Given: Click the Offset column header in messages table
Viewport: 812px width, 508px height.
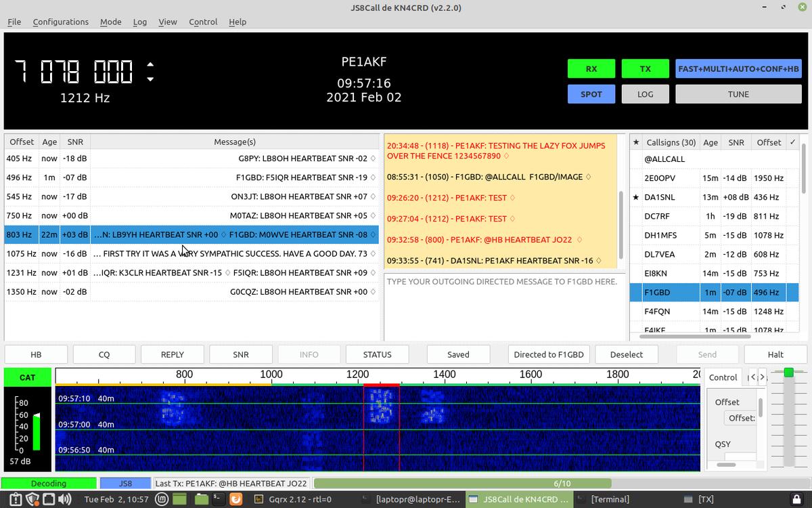Looking at the screenshot, I should [22, 142].
